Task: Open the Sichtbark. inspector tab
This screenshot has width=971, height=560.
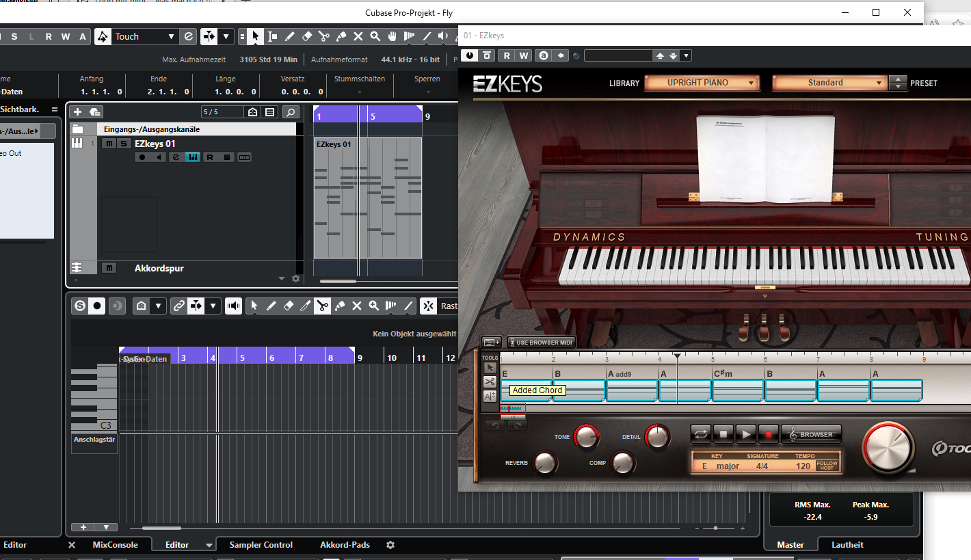Action: 20,109
